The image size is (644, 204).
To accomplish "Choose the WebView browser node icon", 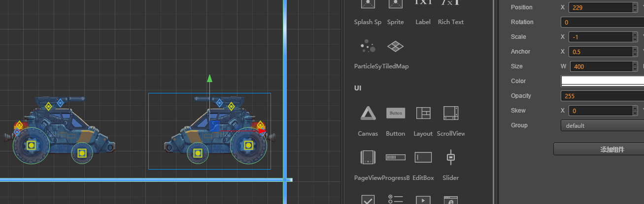I will [451, 200].
